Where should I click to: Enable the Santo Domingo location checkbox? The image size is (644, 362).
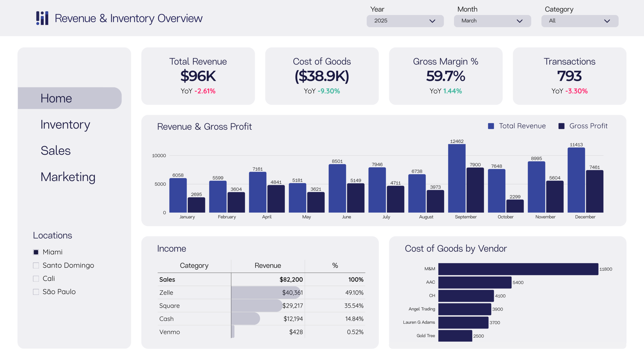pyautogui.click(x=36, y=265)
